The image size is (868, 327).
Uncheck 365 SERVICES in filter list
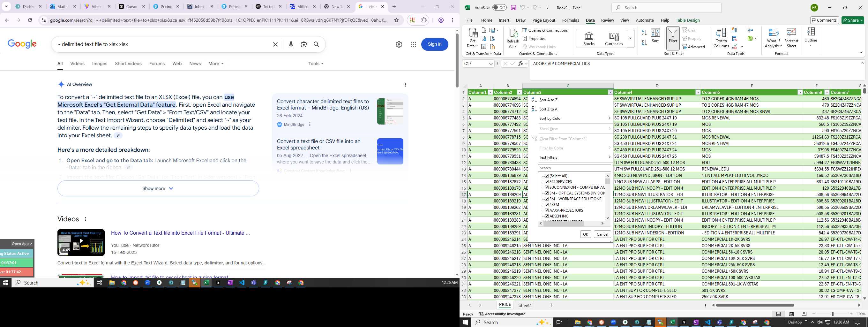click(x=547, y=182)
